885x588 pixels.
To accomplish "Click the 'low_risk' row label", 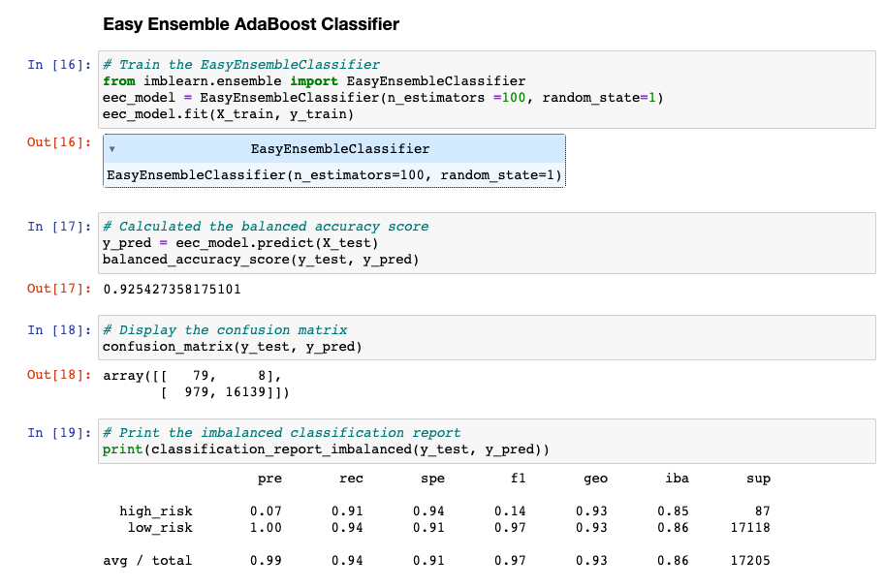I will [x=160, y=528].
